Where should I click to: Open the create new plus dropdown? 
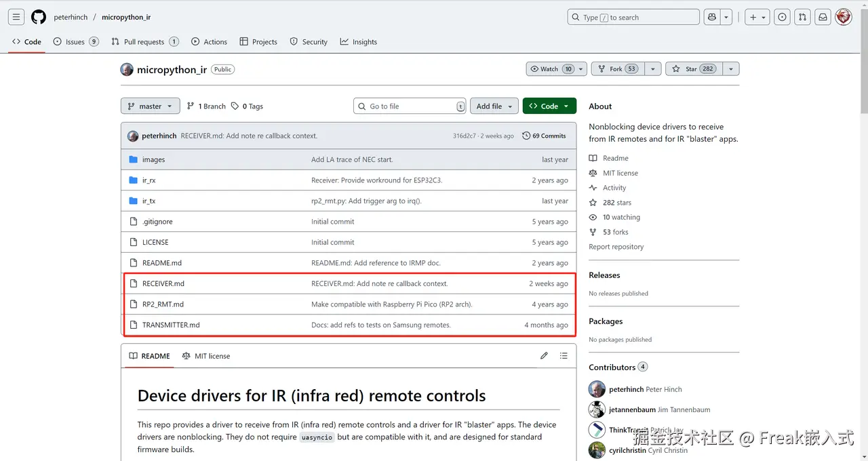click(757, 17)
